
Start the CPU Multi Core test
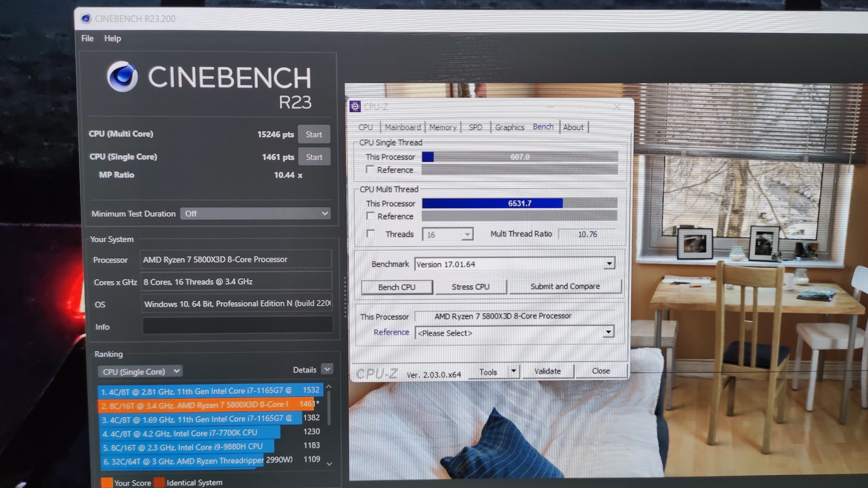(314, 134)
